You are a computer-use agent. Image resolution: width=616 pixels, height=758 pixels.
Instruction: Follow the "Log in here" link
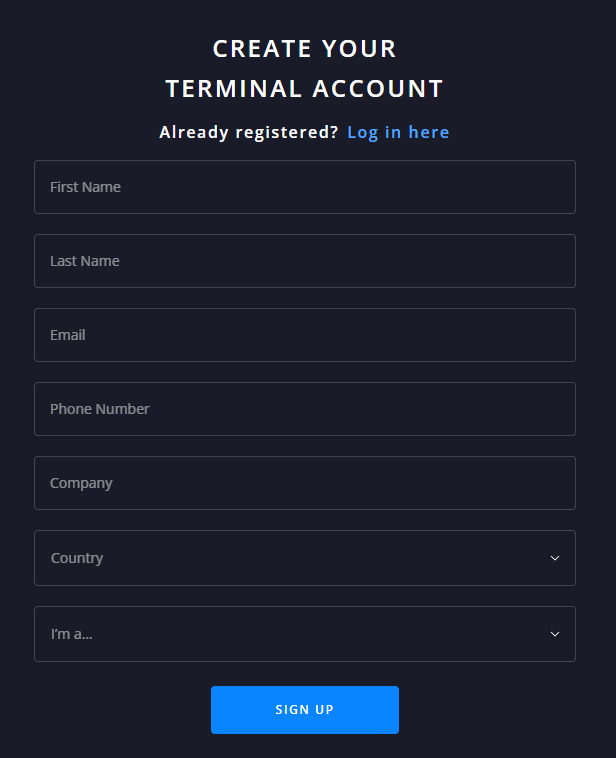[398, 132]
